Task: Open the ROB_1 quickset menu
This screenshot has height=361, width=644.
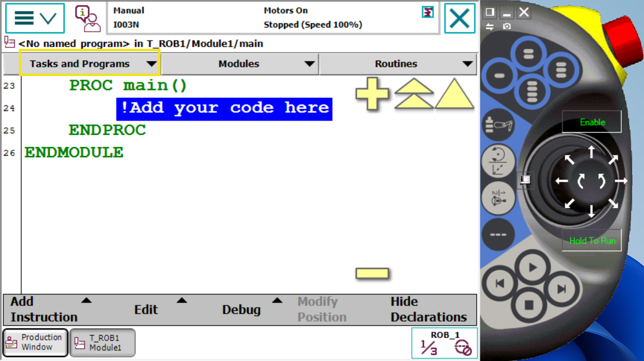Action: pos(444,343)
